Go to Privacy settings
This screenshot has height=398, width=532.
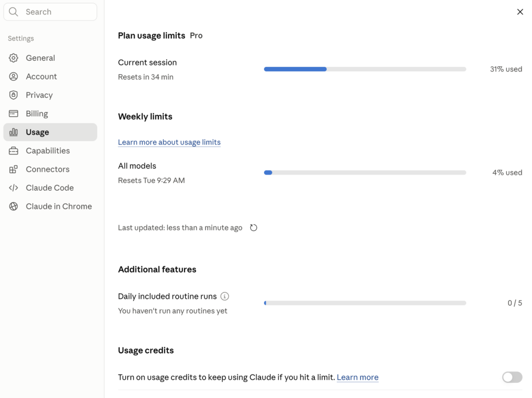50,95
